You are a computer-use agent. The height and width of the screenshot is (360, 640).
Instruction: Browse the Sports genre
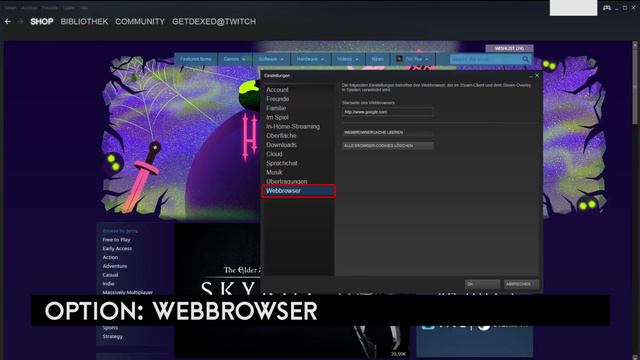tap(110, 328)
